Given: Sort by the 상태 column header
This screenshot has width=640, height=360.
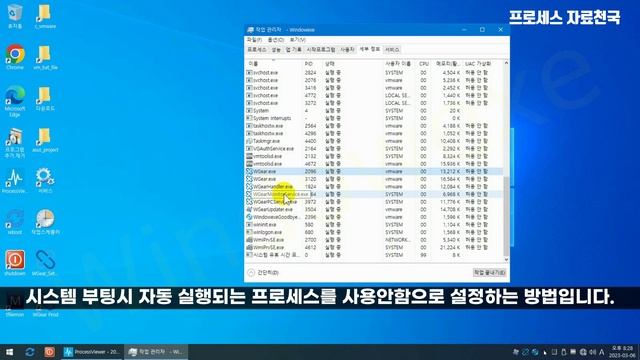Looking at the screenshot, I should point(353,64).
